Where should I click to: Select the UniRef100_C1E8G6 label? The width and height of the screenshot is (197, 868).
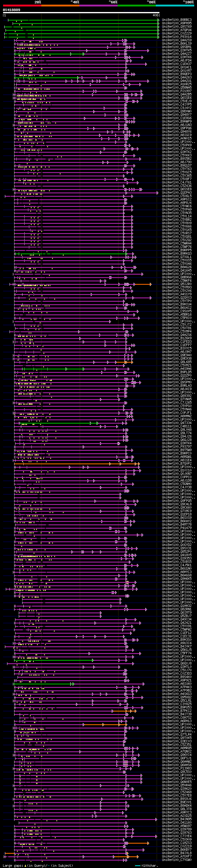pyautogui.click(x=177, y=118)
